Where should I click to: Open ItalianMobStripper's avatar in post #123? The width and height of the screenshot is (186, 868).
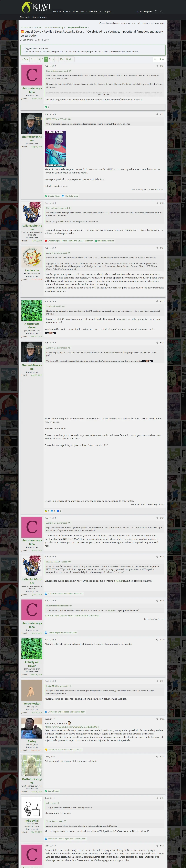32,212
